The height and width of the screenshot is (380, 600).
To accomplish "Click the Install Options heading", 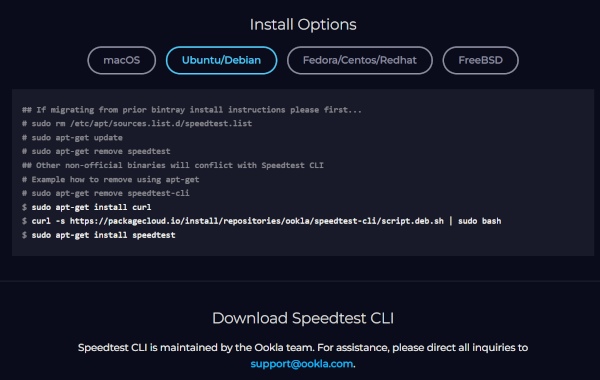I will (x=303, y=24).
